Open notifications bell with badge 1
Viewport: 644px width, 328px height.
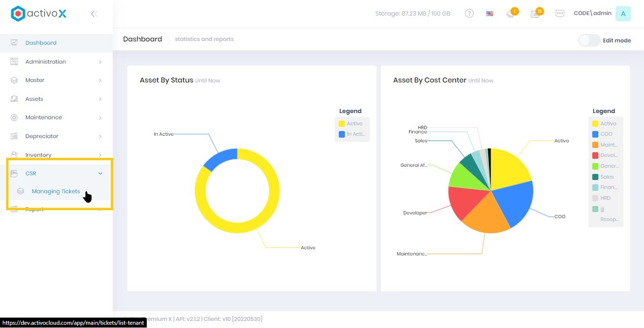pyautogui.click(x=510, y=14)
